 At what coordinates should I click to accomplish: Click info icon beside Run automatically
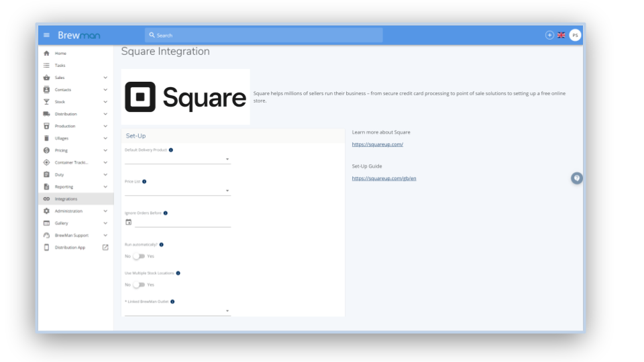(x=162, y=245)
